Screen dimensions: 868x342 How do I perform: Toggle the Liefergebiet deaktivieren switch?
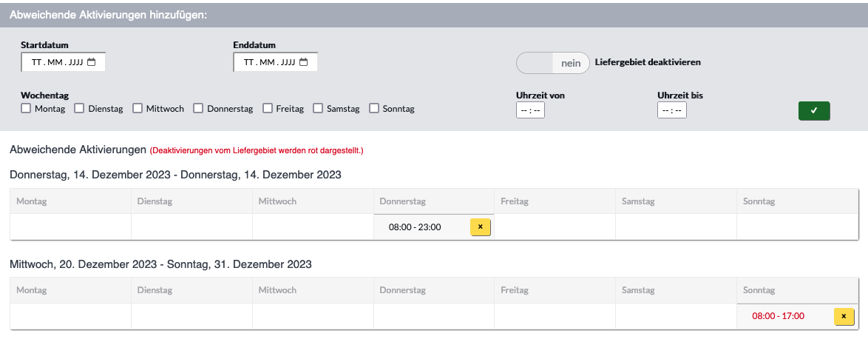click(552, 63)
